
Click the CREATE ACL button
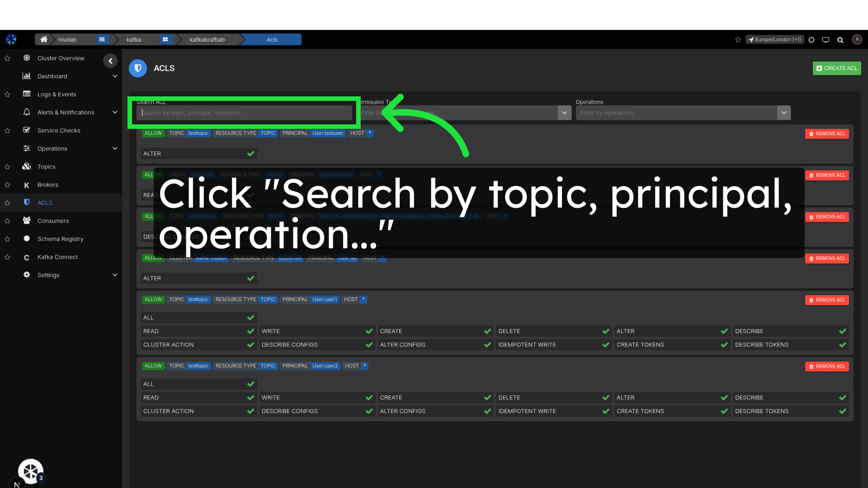point(837,68)
